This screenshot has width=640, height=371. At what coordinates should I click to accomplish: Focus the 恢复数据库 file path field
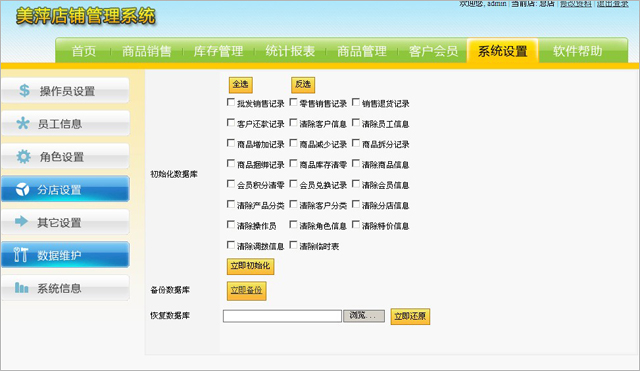[x=282, y=316]
